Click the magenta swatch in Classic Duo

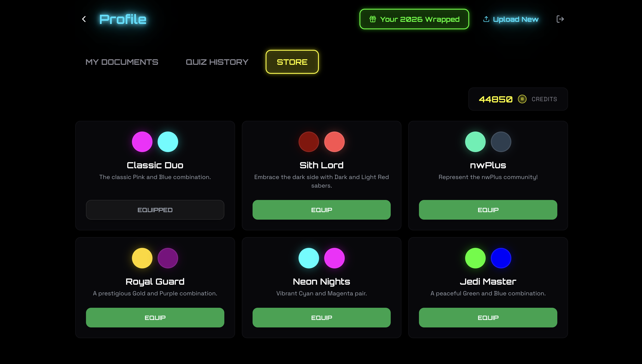[142, 142]
